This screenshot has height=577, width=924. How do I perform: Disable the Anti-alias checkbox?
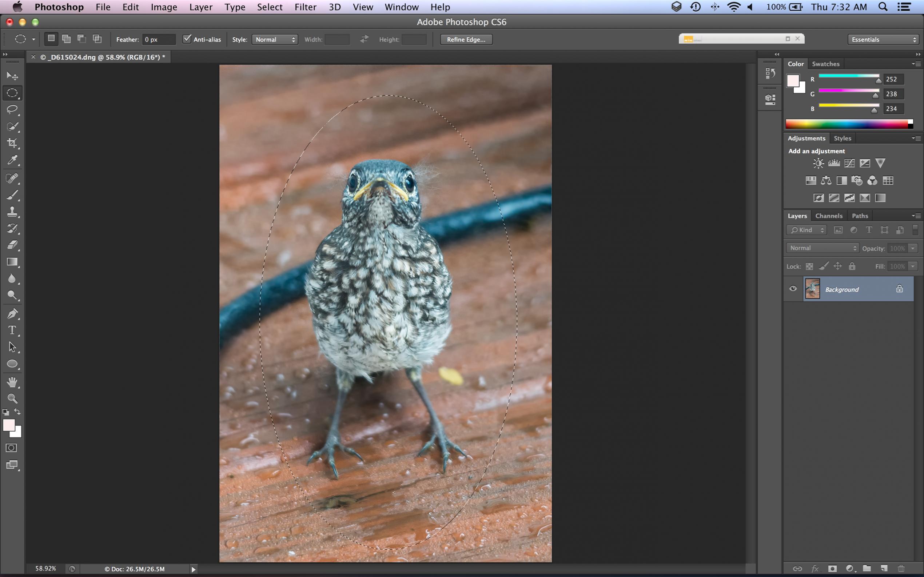tap(187, 39)
